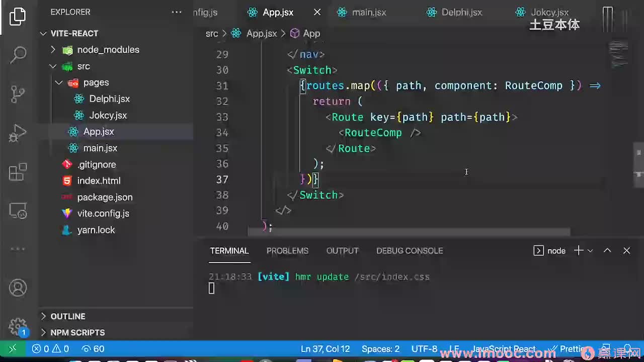Viewport: 644px width, 362px height.
Task: Open the Run and Debug view icon
Action: [x=18, y=133]
